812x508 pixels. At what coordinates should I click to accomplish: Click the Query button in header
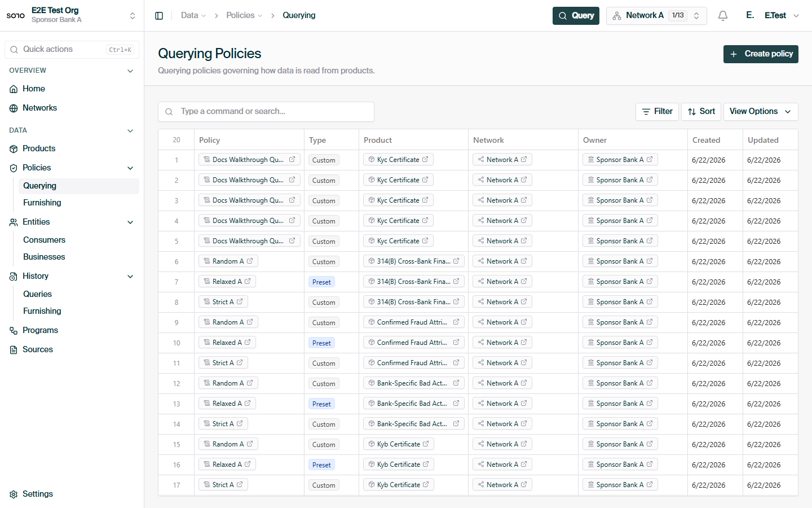tap(576, 16)
